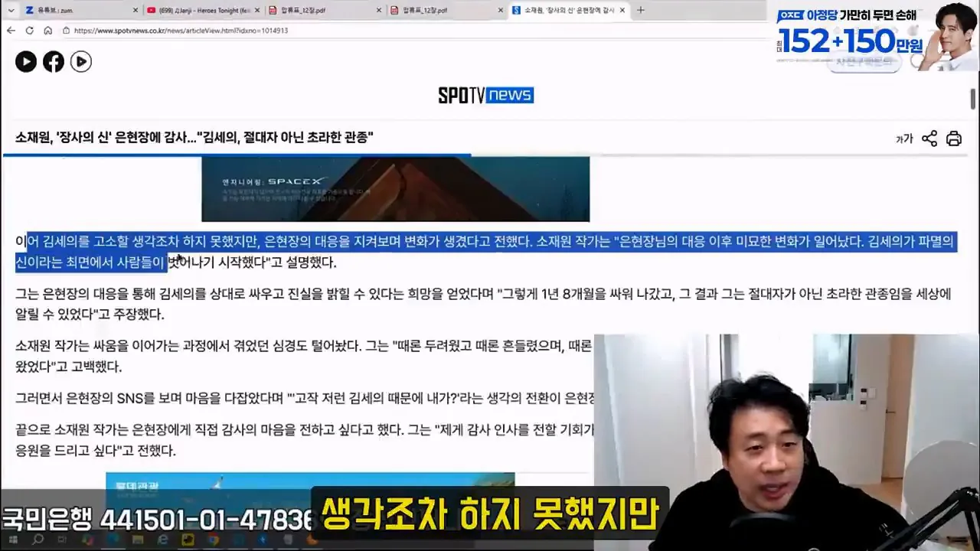This screenshot has width=980, height=551.
Task: Switch to the 유튜브 zum tab
Action: point(80,10)
